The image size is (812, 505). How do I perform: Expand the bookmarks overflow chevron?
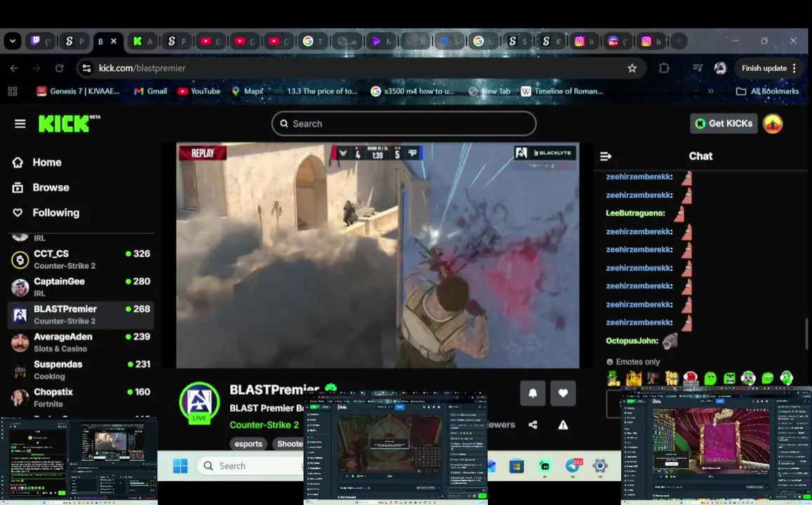coord(710,91)
